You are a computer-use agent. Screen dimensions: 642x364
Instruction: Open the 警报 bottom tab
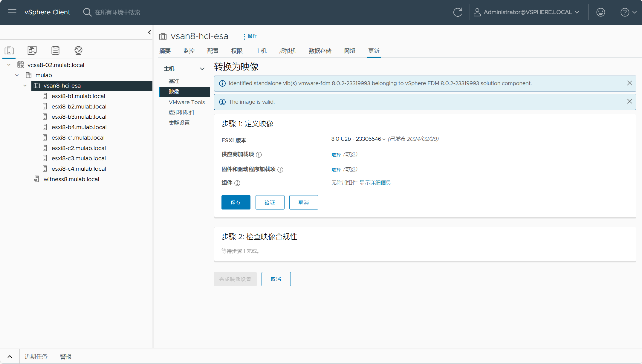[x=66, y=357]
